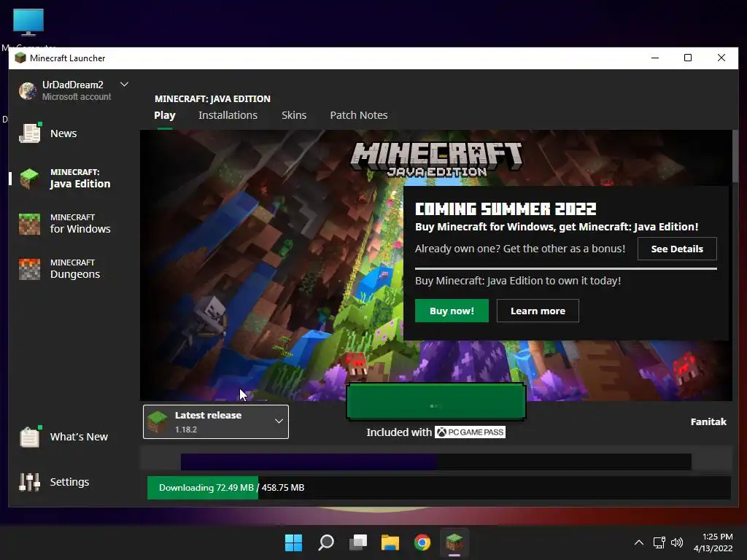Expand the UrDadDream2 account dropdown
This screenshot has height=560, width=747.
click(x=124, y=85)
